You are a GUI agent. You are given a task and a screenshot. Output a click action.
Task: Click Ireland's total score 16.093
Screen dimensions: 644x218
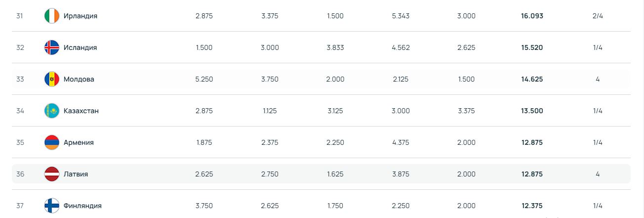pyautogui.click(x=532, y=16)
